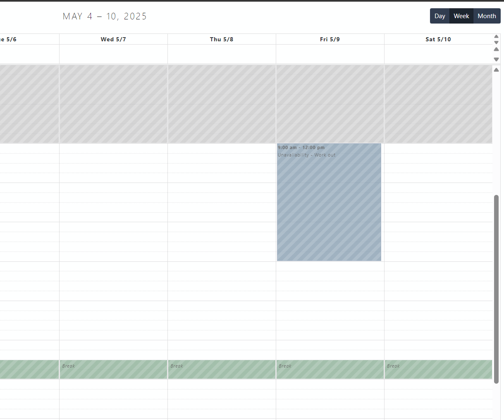
Task: Click Saturday's Break block
Action: click(x=438, y=369)
